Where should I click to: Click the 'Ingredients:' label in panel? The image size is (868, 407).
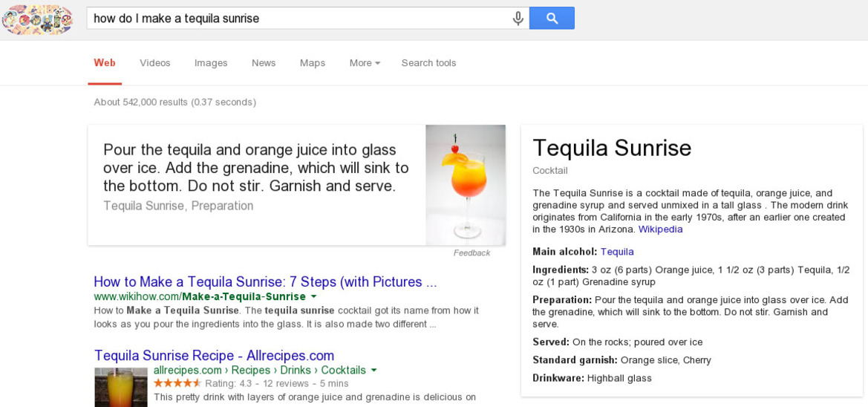click(x=560, y=270)
